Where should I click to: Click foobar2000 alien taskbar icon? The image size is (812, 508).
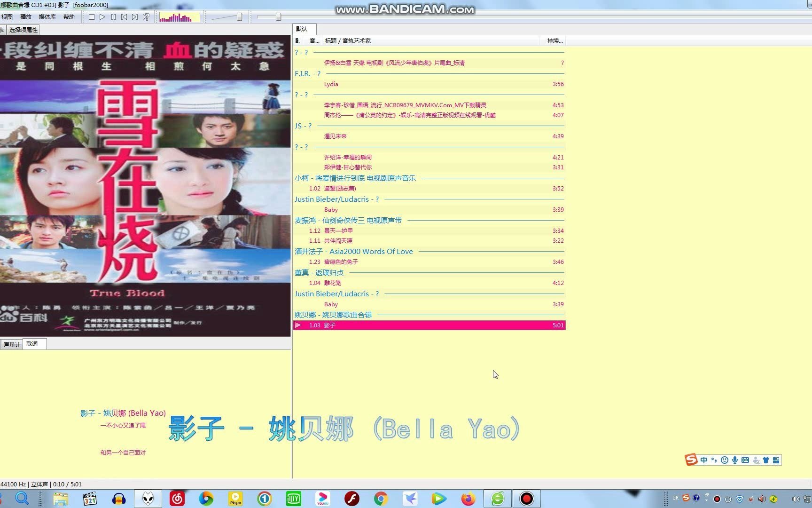tap(148, 499)
